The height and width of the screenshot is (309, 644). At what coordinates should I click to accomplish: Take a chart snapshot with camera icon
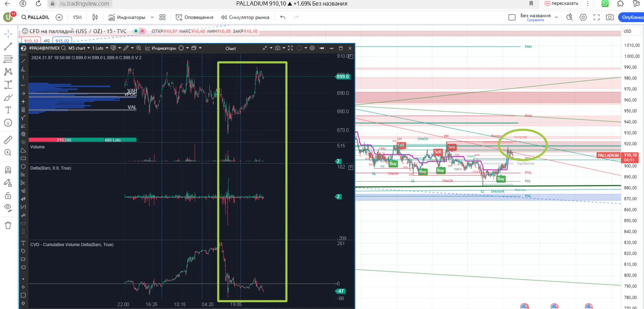coord(610,17)
